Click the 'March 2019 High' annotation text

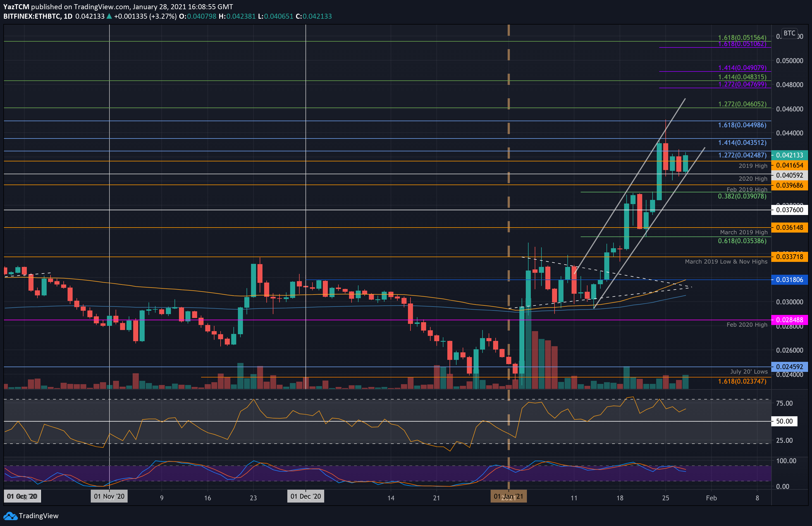[x=744, y=232]
